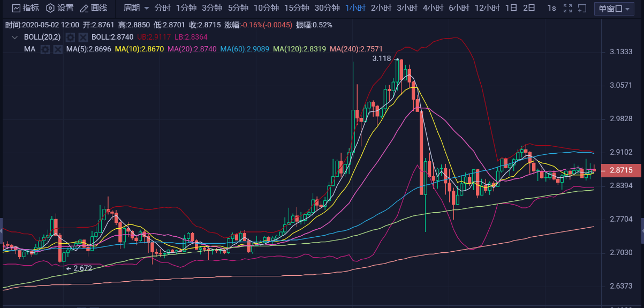Remove the MA indicator
The image size is (644, 308).
[x=58, y=49]
